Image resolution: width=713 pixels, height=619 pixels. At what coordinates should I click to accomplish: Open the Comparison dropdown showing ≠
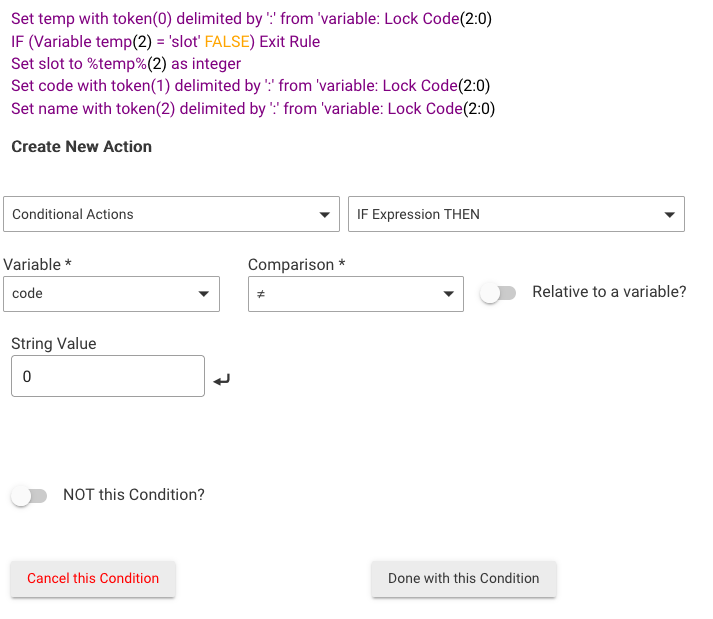tap(356, 294)
